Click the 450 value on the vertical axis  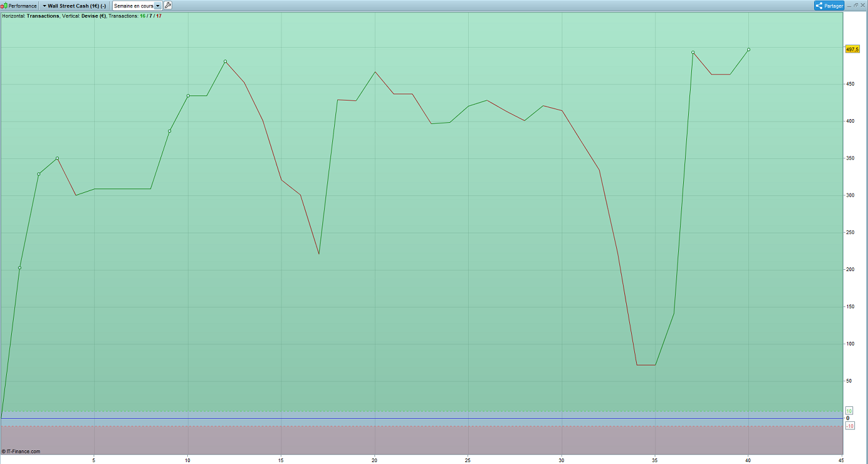[851, 84]
